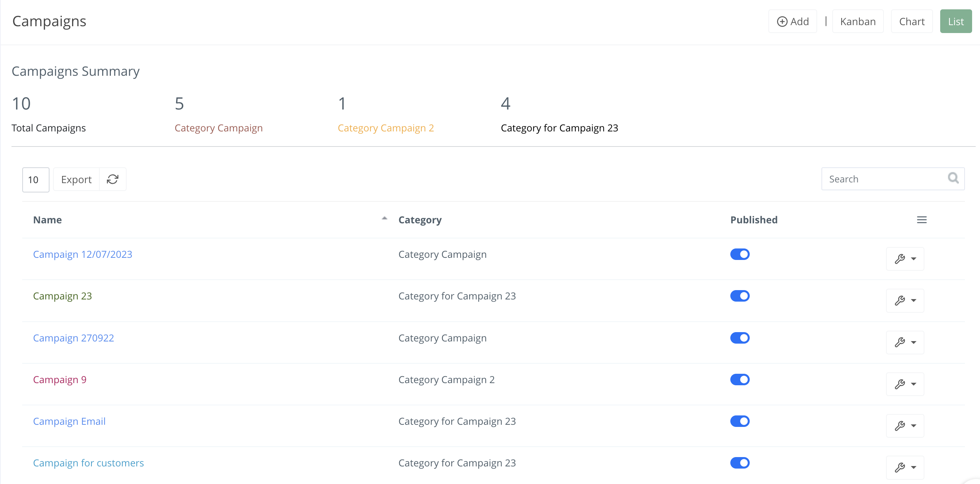The image size is (980, 484).
Task: Click the Export button
Action: pos(76,179)
